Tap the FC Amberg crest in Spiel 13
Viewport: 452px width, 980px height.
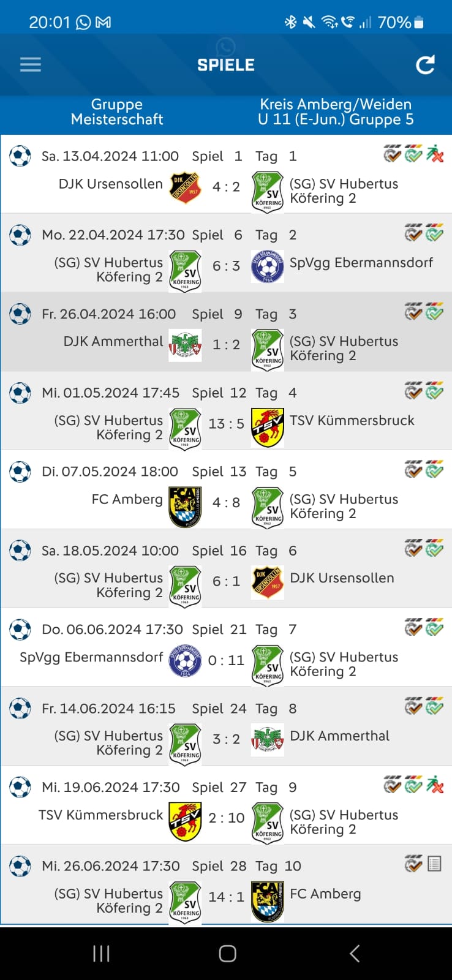coord(185,507)
